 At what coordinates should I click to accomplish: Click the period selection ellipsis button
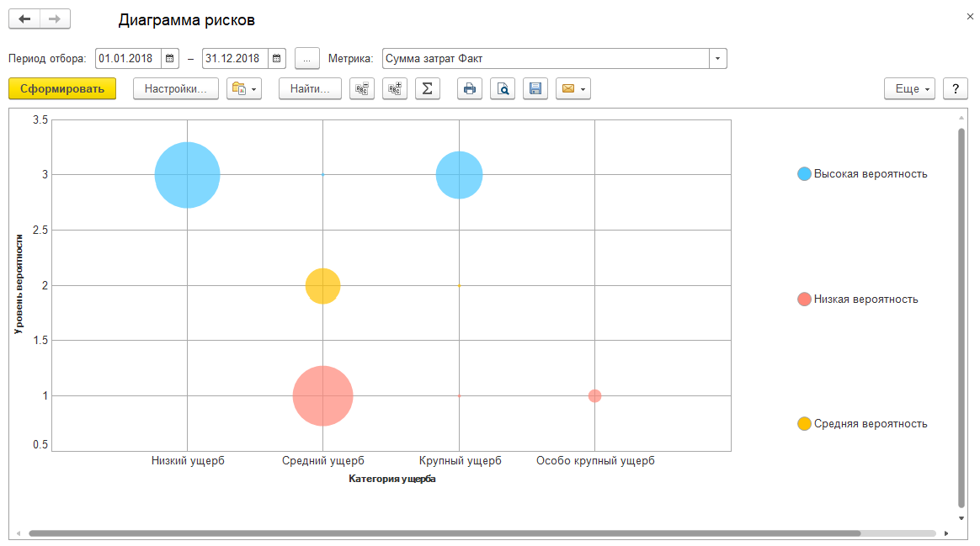[x=307, y=59]
